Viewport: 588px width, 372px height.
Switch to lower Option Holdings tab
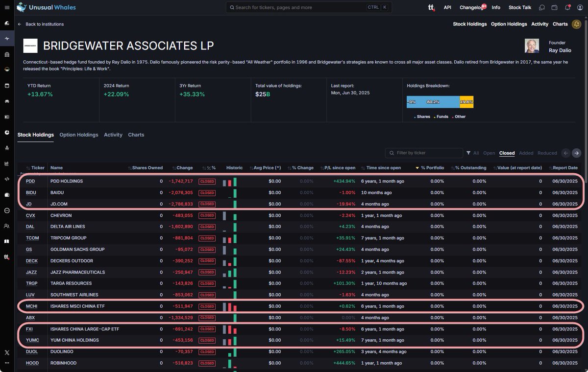[x=79, y=135]
